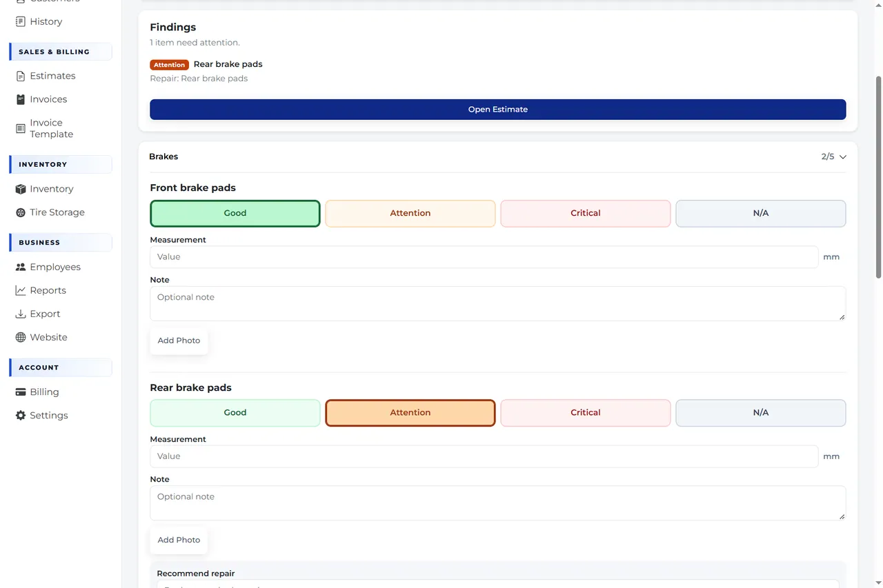Click Rear brake pads Measurement field
The height and width of the screenshot is (588, 883).
click(x=484, y=456)
